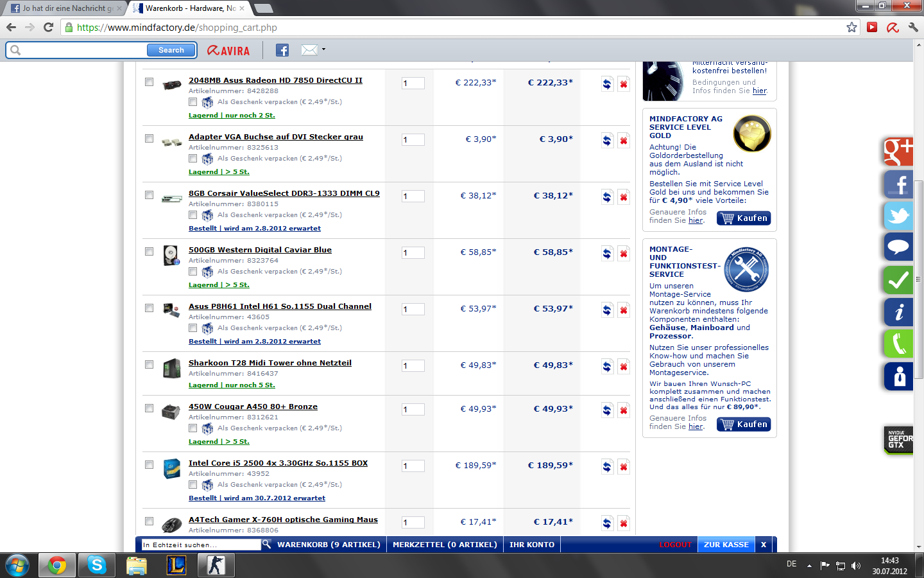Image resolution: width=924 pixels, height=578 pixels.
Task: Select checkbox for Asus Radeon HD 7850 row
Action: pos(150,82)
